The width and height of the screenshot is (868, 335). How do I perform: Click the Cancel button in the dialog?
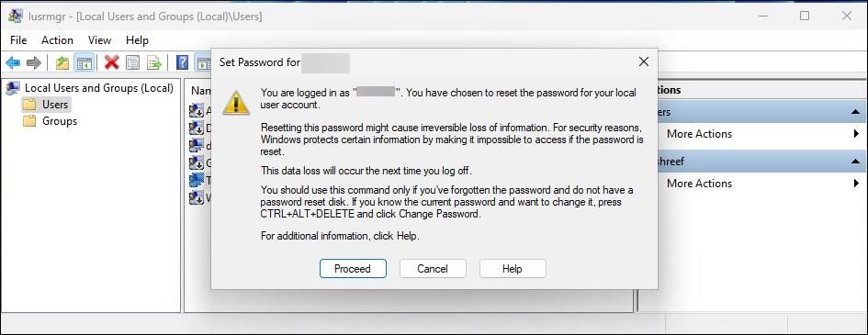(x=433, y=269)
